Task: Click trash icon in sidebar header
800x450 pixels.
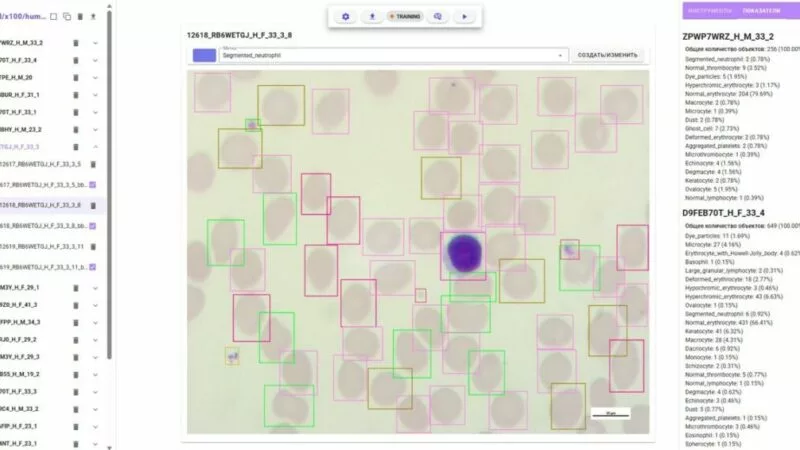Action: (80, 16)
